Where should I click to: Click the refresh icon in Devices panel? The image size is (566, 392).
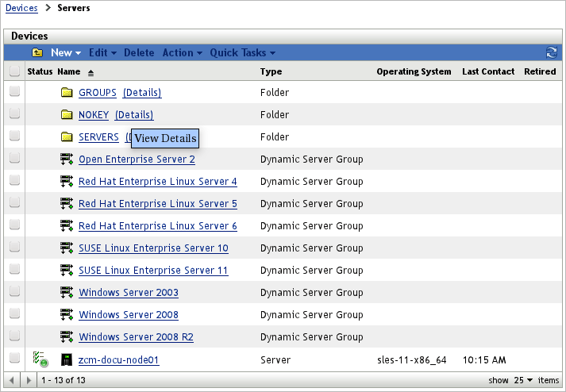click(x=551, y=53)
